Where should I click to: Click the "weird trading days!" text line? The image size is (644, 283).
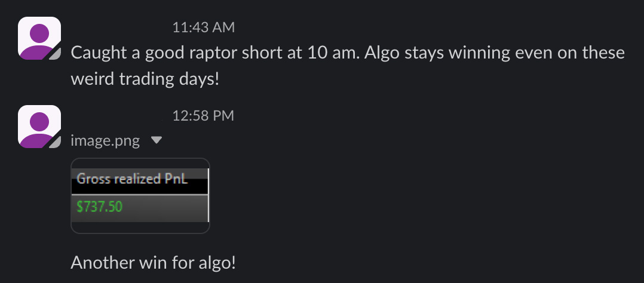[145, 79]
